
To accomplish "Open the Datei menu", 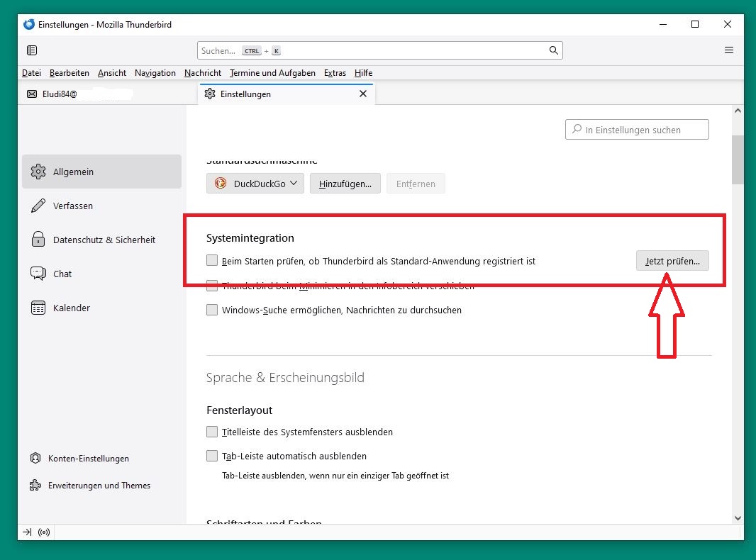I will tap(31, 73).
